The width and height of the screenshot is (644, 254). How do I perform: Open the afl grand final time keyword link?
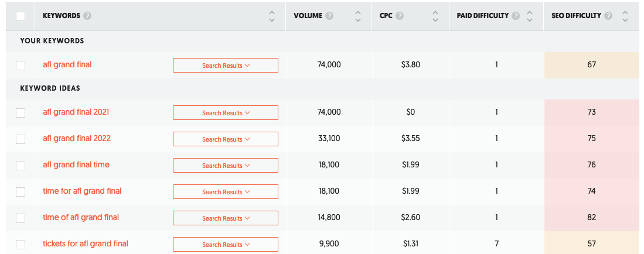[76, 164]
